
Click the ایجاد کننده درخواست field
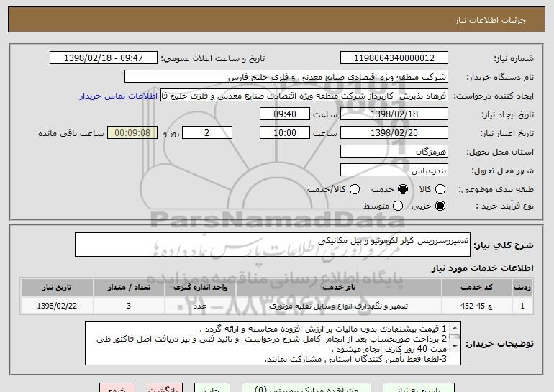pyautogui.click(x=304, y=96)
